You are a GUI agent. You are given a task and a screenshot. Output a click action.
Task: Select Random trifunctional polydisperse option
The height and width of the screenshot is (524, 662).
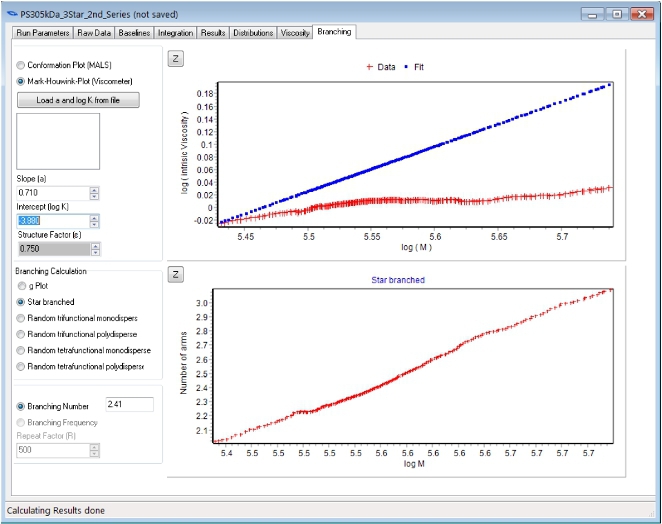tap(21, 335)
